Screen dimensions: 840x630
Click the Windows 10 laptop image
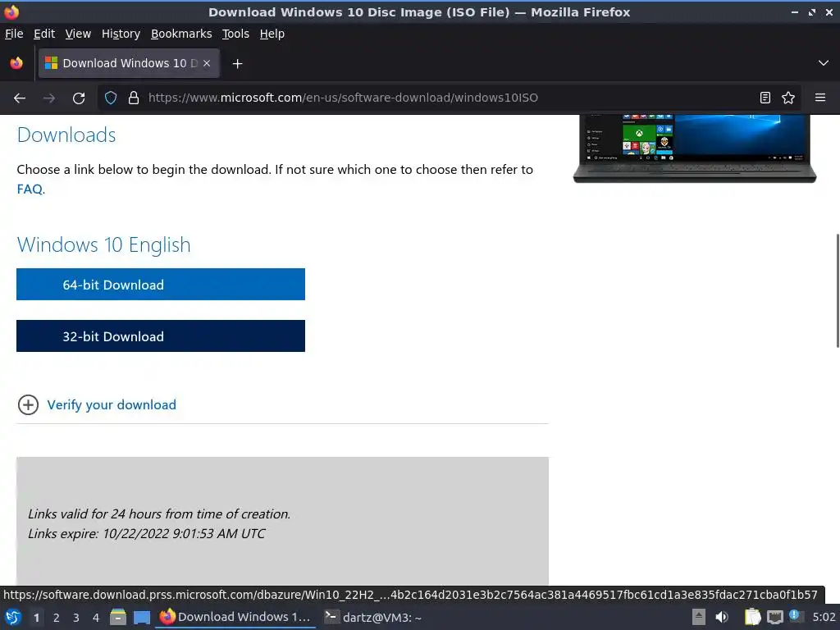tap(694, 149)
